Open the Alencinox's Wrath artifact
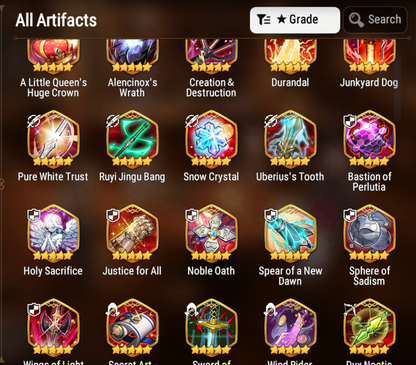 point(132,55)
